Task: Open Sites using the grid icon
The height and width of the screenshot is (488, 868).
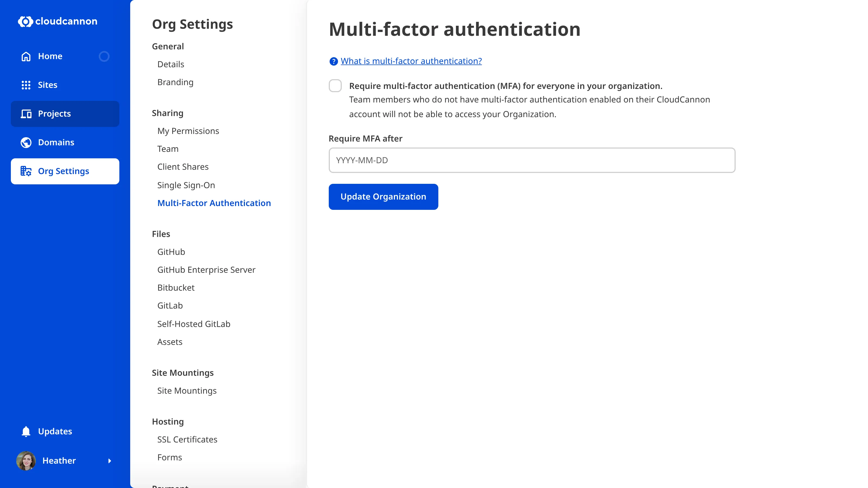Action: pyautogui.click(x=26, y=85)
